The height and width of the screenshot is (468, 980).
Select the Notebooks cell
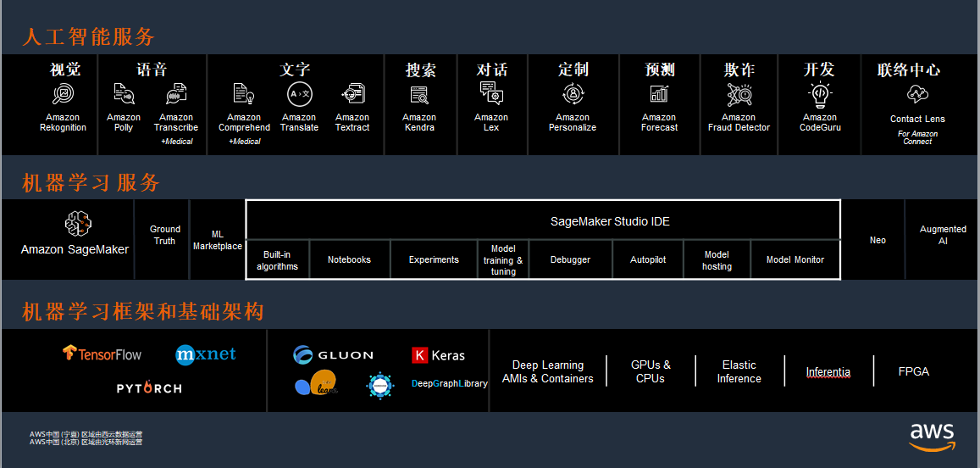click(349, 259)
